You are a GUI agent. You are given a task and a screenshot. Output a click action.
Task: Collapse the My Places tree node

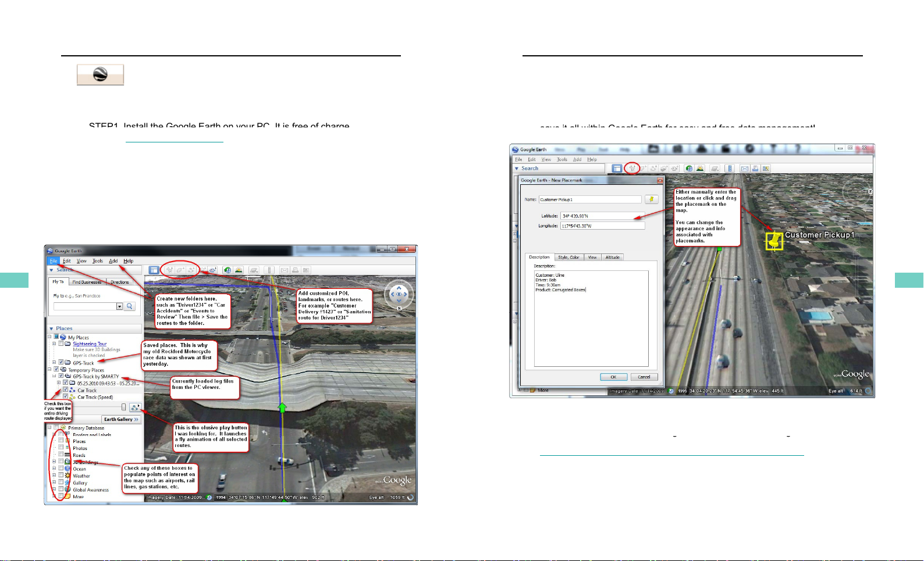[x=49, y=337]
